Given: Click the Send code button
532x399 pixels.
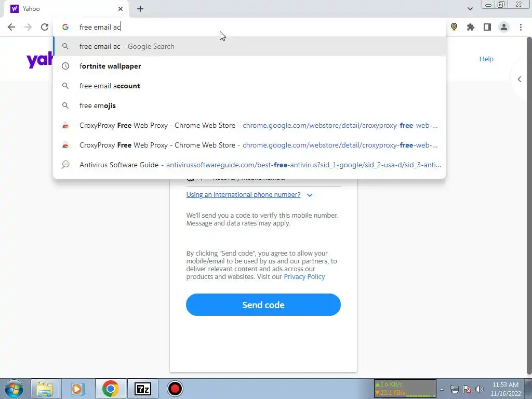Looking at the screenshot, I should pyautogui.click(x=263, y=304).
